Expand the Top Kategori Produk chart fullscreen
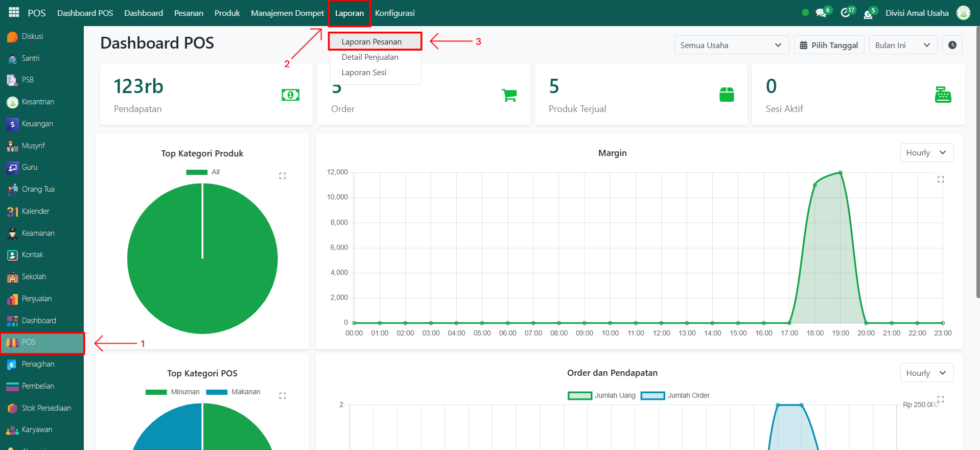Image resolution: width=980 pixels, height=450 pixels. click(283, 176)
